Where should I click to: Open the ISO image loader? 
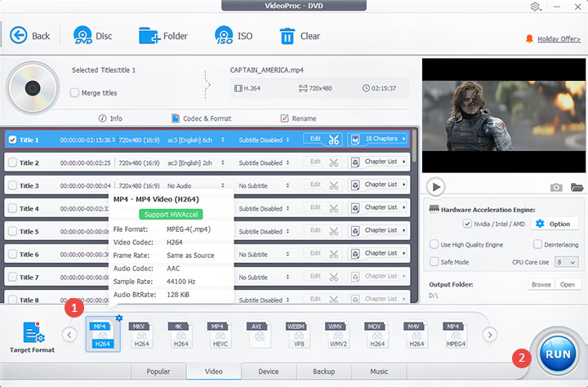225,35
